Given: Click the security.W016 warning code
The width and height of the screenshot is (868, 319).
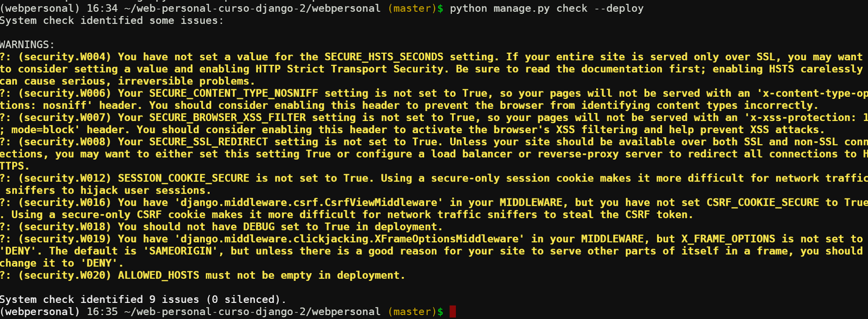Looking at the screenshot, I should [x=65, y=203].
